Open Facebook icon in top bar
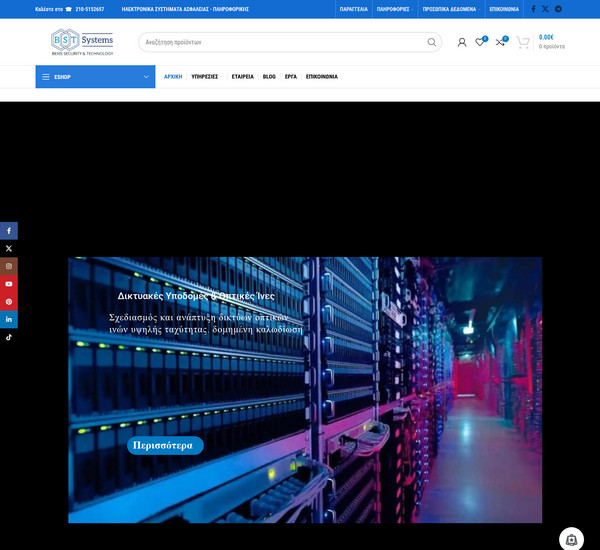The width and height of the screenshot is (600, 550). pos(533,9)
